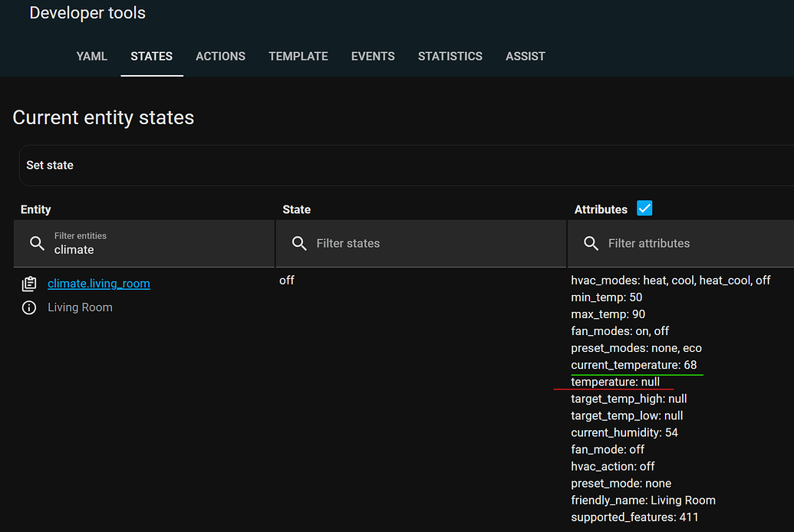The height and width of the screenshot is (532, 794).
Task: Click the Current entity states heading
Action: pos(103,117)
